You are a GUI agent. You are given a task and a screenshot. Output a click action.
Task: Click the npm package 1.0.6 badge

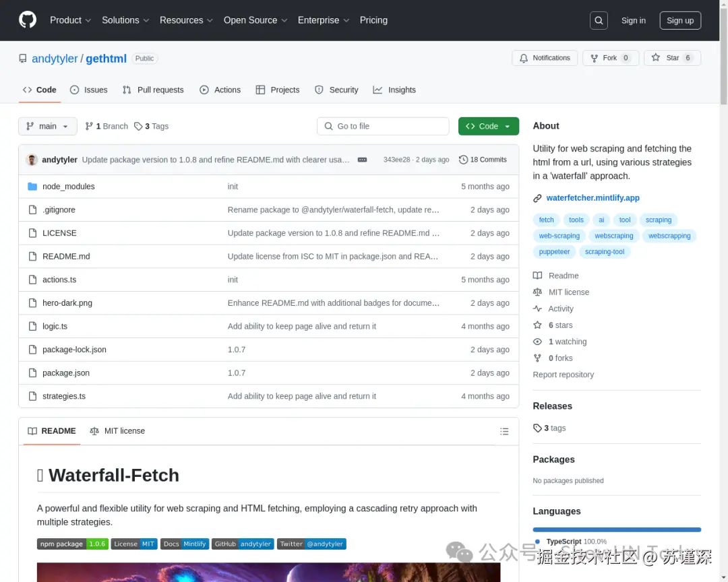73,544
